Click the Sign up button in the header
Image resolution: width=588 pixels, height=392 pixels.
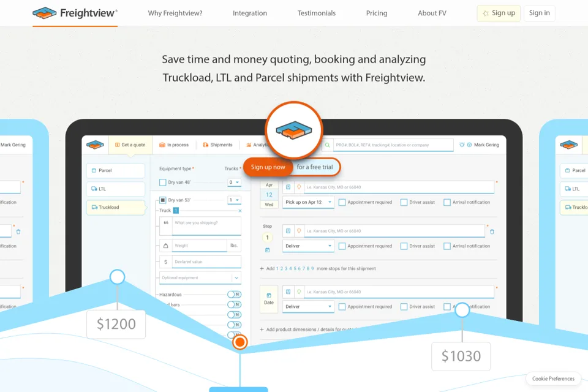499,13
